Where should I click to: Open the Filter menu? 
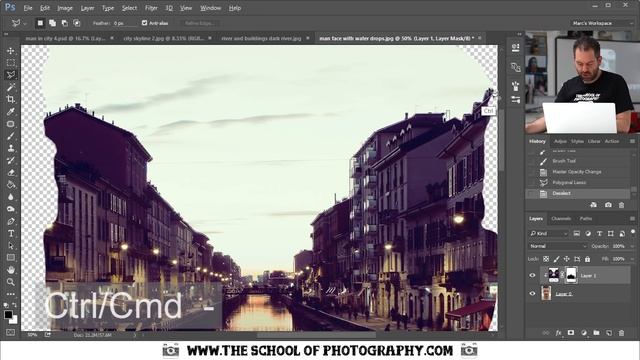[151, 8]
